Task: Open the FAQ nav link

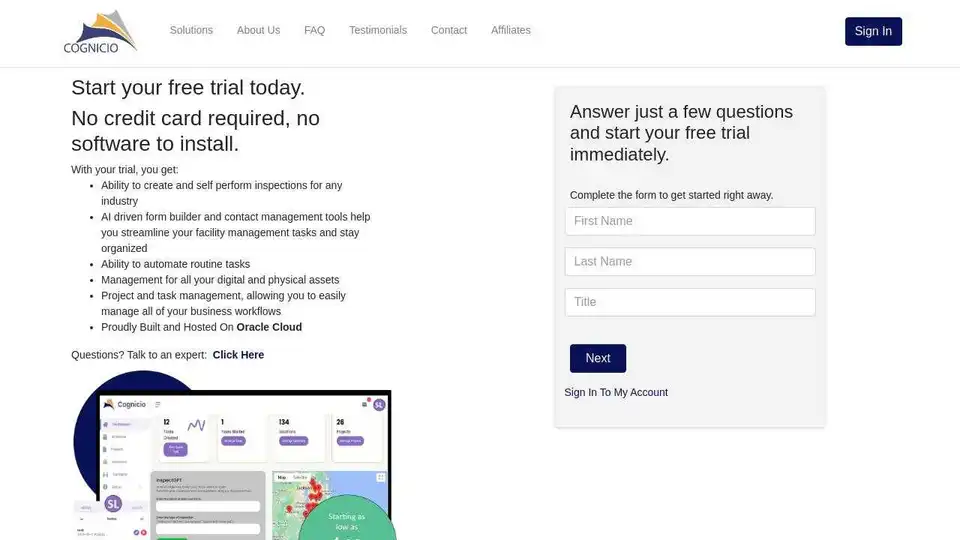Action: pyautogui.click(x=315, y=30)
